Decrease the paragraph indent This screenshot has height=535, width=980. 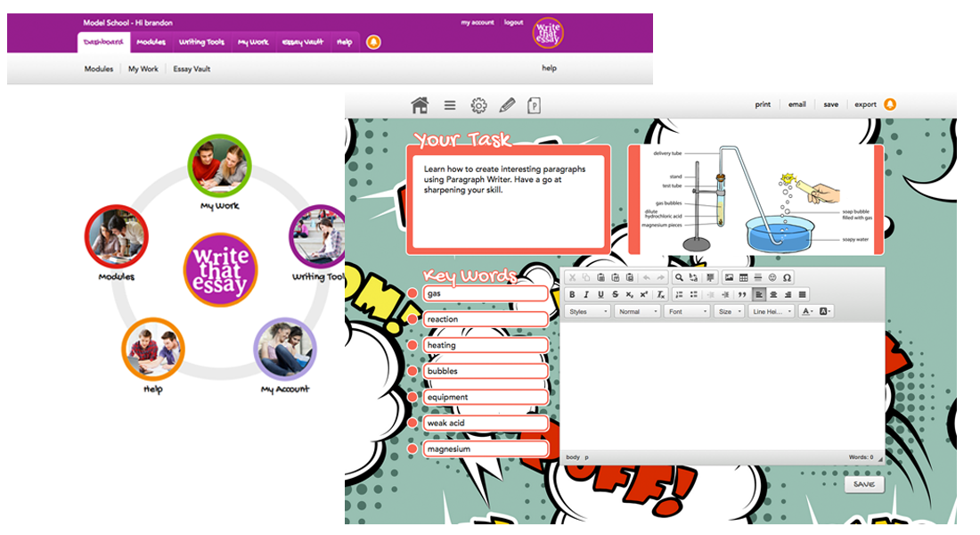[x=710, y=295]
